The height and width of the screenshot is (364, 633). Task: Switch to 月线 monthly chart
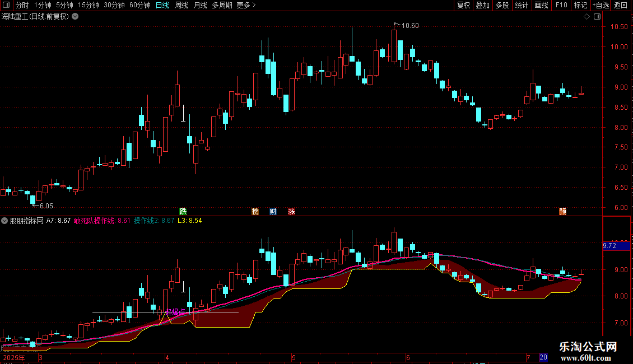200,5
